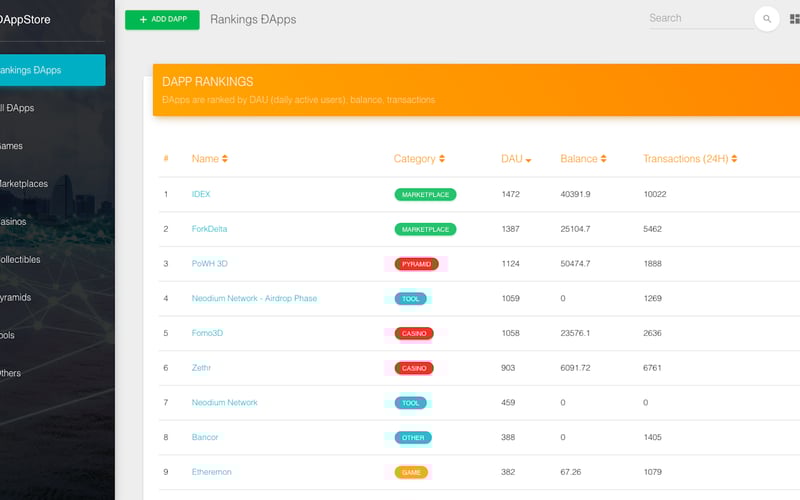Sort table by DAU column
This screenshot has height=500, width=800.
516,159
